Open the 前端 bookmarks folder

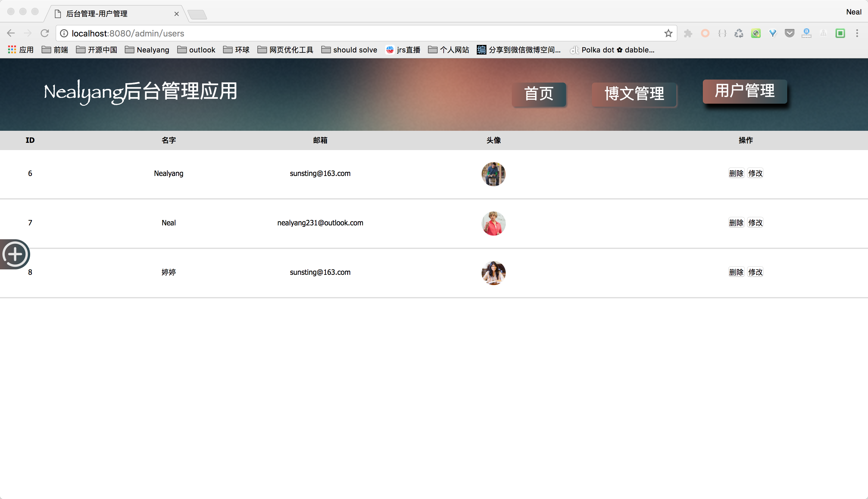(x=55, y=50)
